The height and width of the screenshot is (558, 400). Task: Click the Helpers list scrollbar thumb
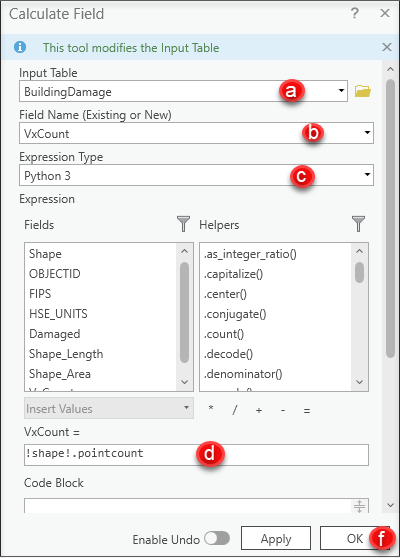point(359,273)
